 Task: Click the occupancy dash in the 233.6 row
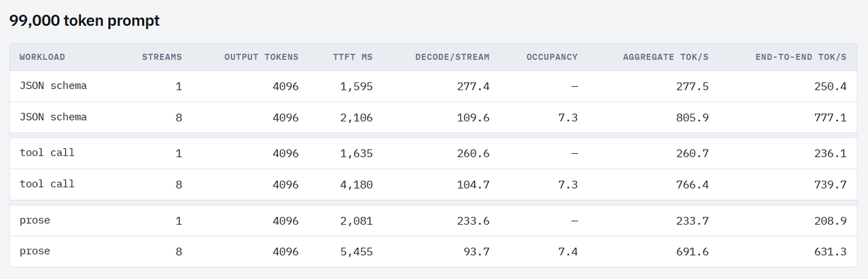[575, 221]
